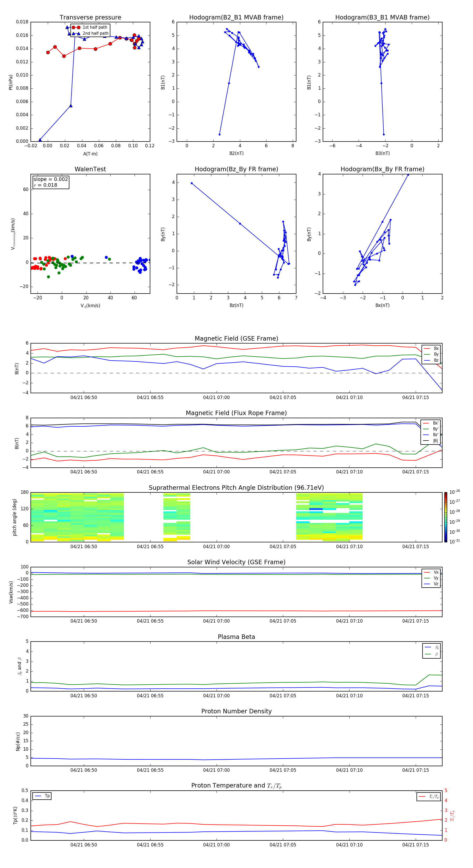Click the 'Vx' legend entry

click(431, 572)
